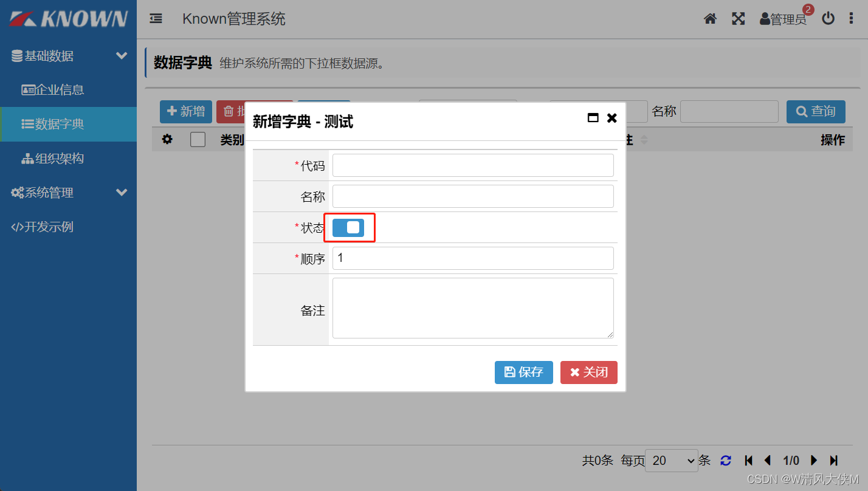Click the red batch delete button
The height and width of the screenshot is (491, 868).
(x=232, y=112)
